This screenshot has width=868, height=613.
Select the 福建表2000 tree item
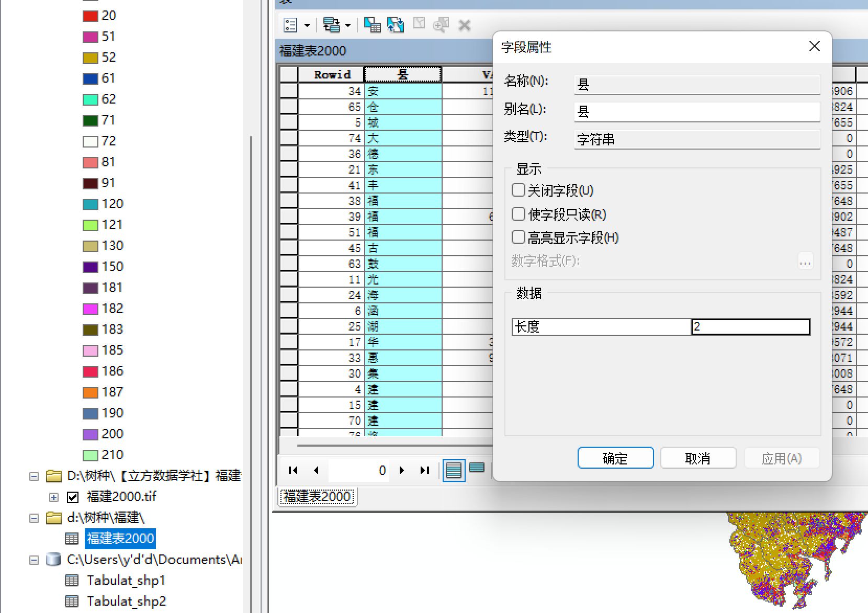click(120, 538)
